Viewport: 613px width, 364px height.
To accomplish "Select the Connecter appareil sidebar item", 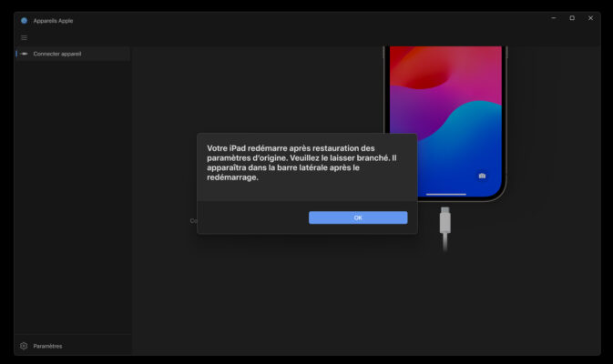I will coord(58,54).
